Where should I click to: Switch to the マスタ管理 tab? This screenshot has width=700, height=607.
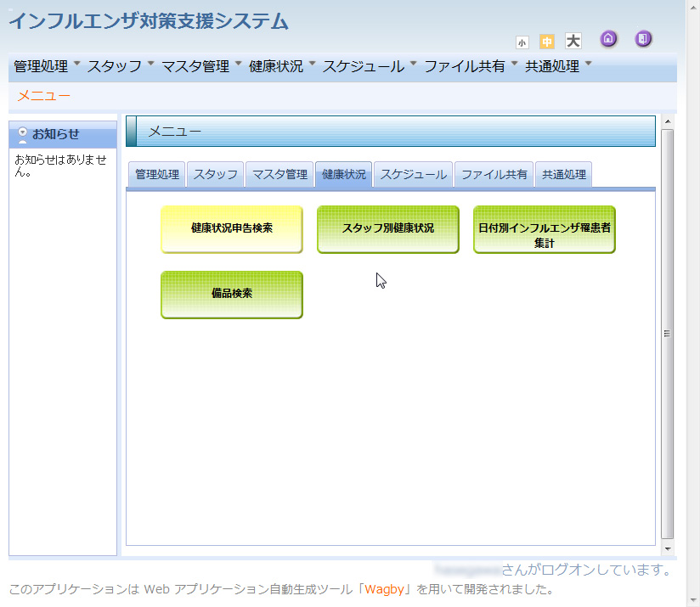(279, 173)
